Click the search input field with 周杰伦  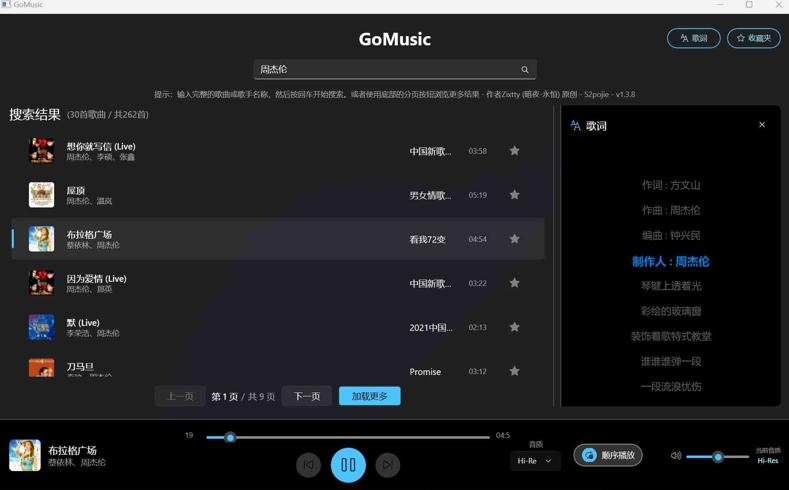[x=395, y=69]
